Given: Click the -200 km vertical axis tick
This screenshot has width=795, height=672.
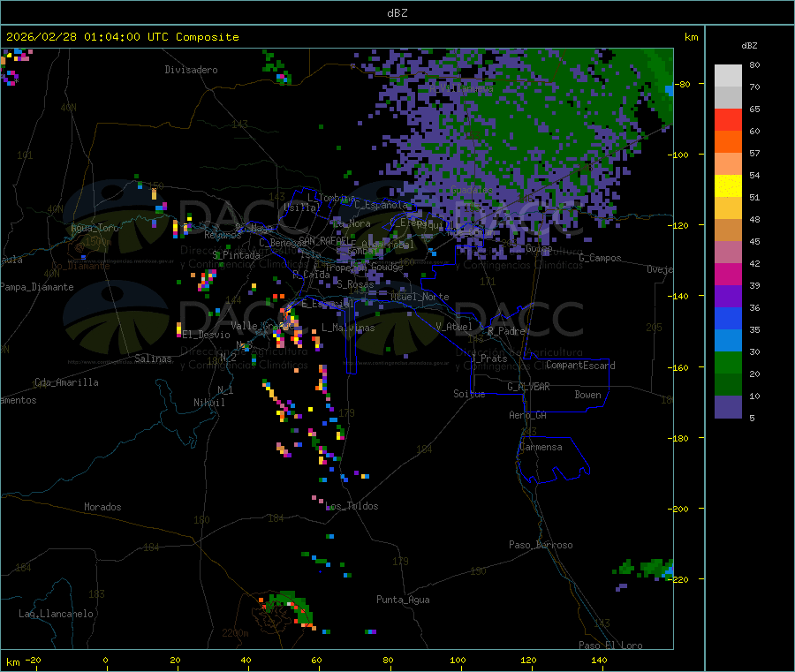Looking at the screenshot, I should tap(679, 509).
